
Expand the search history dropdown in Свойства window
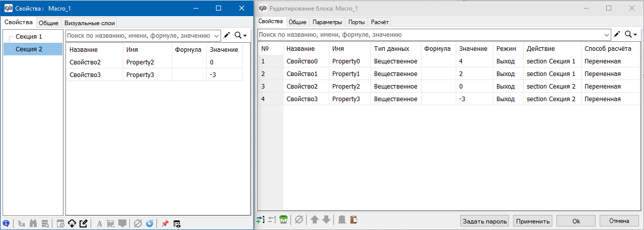[x=217, y=35]
